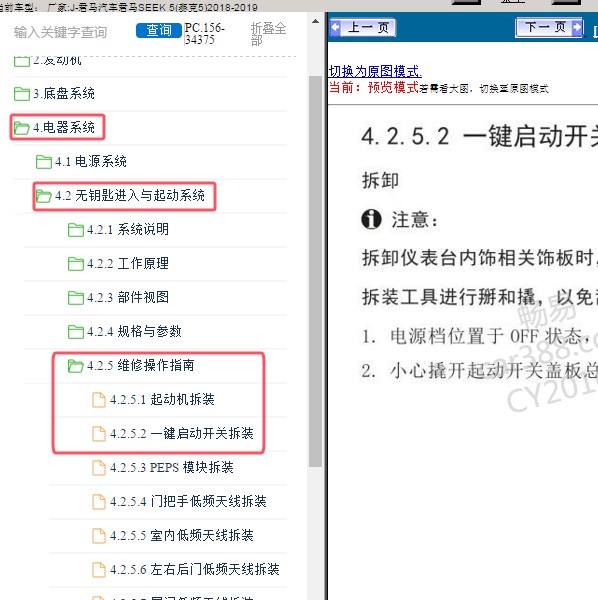Click open folder icon of 4.2.5 维修操作指南

pyautogui.click(x=75, y=366)
